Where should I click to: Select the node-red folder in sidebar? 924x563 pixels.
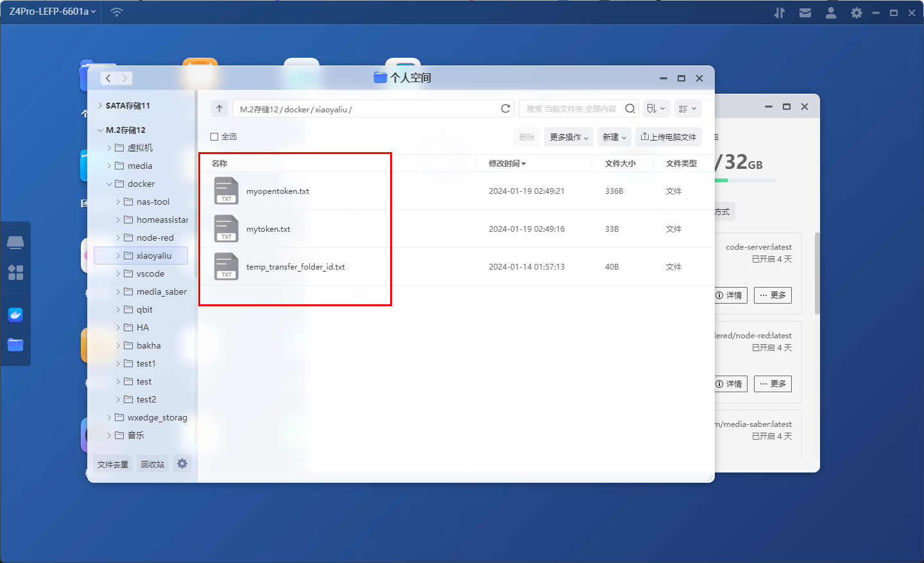pos(155,238)
